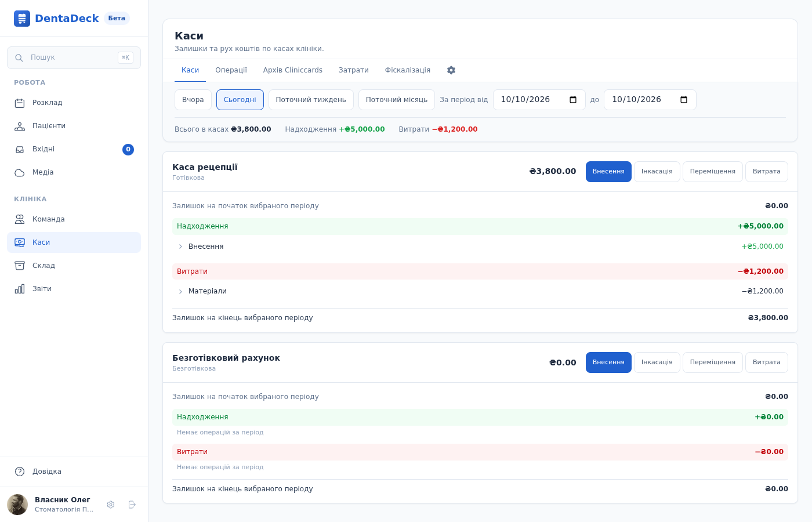Click the Медіа cloud icon

click(x=20, y=172)
